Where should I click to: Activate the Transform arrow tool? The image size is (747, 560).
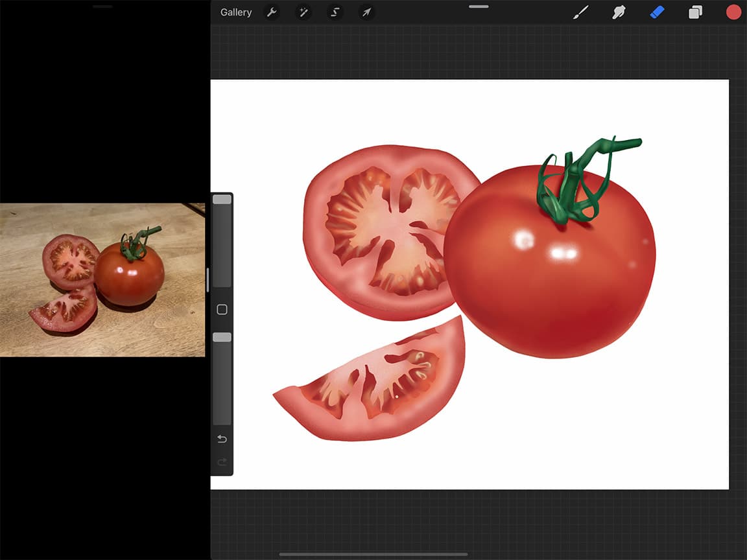(x=366, y=12)
